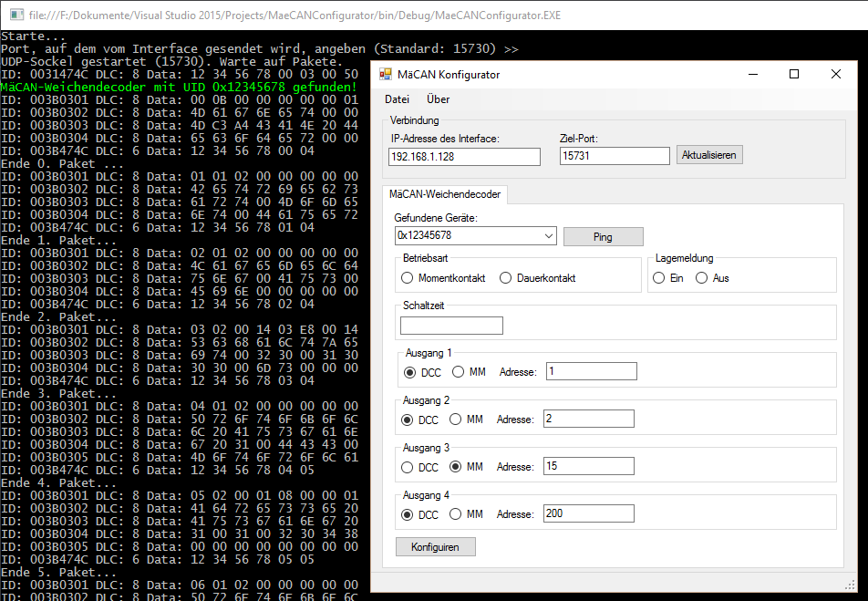Switch to MäCAN-Weichendecoder tab

click(x=445, y=194)
